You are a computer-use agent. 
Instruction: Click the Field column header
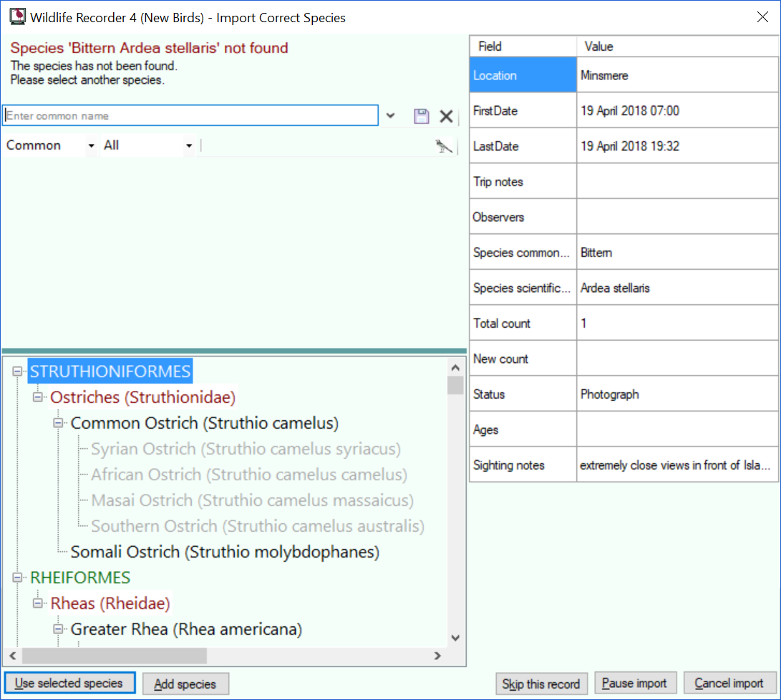[x=523, y=47]
